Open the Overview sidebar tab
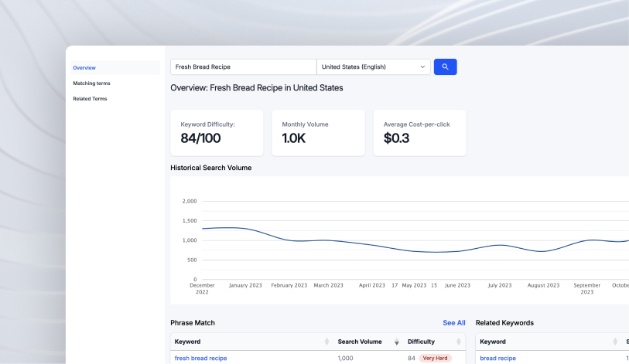 tap(84, 68)
